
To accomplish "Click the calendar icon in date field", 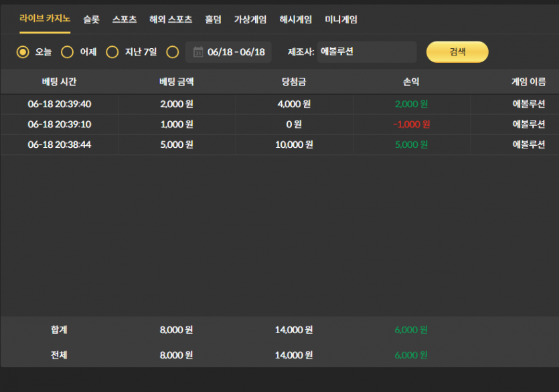I will click(x=198, y=52).
